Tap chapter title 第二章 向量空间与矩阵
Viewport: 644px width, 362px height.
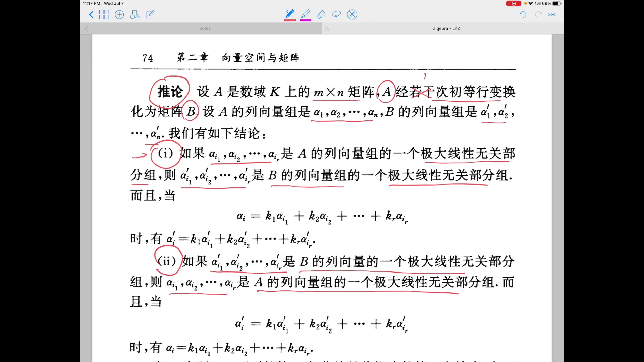(x=238, y=58)
